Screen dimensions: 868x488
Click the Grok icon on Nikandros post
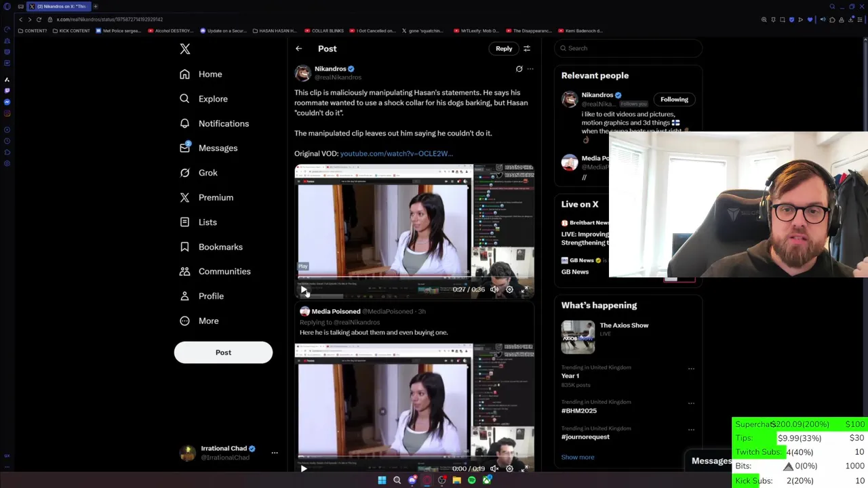(519, 68)
